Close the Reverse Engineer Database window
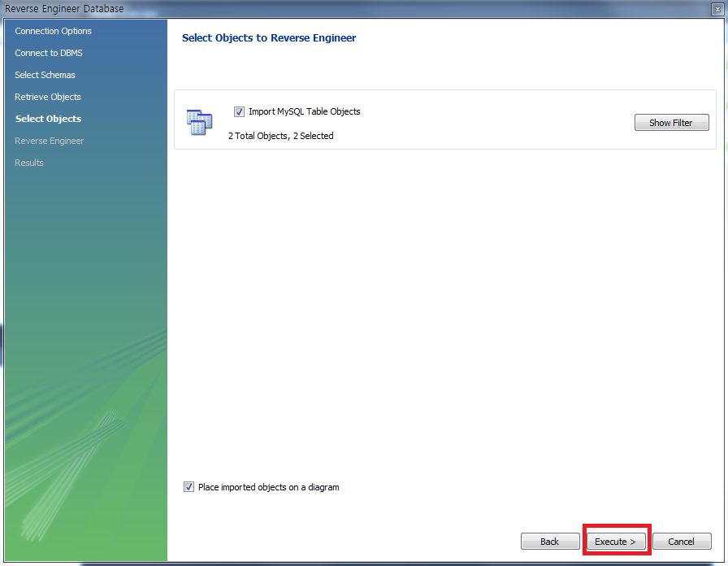This screenshot has height=566, width=728. click(x=717, y=9)
